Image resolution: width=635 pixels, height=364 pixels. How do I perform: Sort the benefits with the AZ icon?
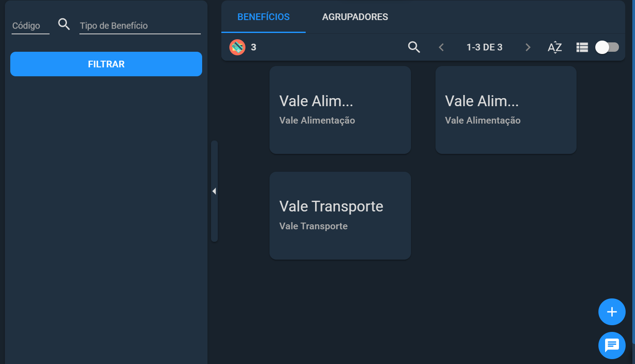pyautogui.click(x=555, y=47)
